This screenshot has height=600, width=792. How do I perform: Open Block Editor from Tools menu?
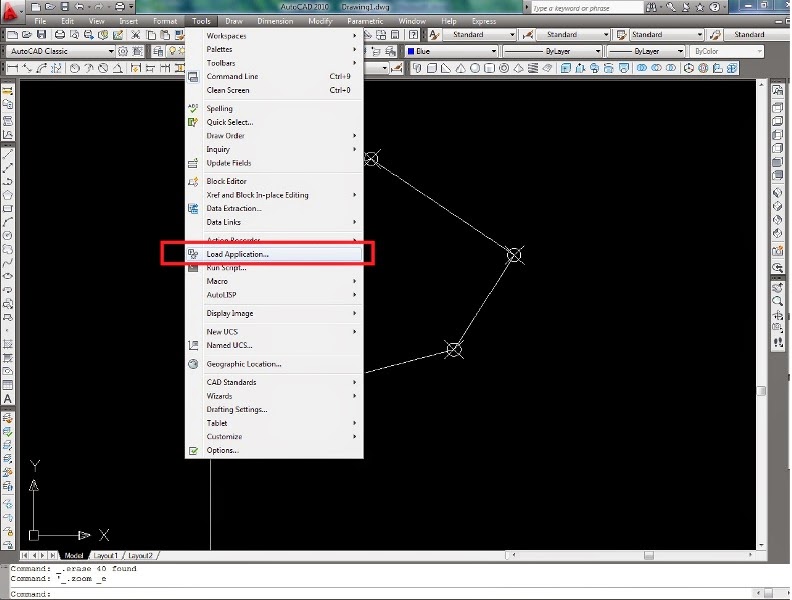coord(274,181)
